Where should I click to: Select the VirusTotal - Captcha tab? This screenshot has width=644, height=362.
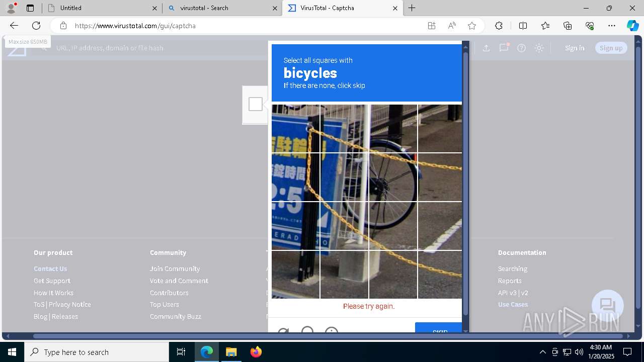coord(343,8)
